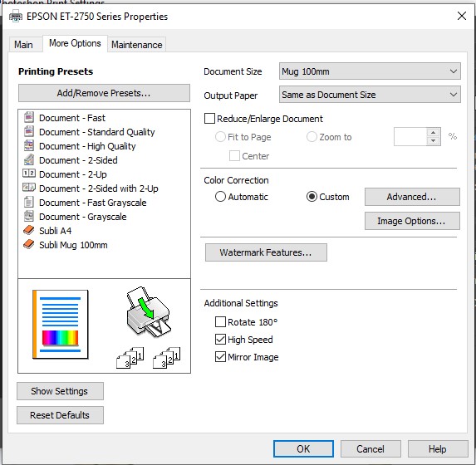Open the Document Size dropdown
This screenshot has width=476, height=465.
370,71
